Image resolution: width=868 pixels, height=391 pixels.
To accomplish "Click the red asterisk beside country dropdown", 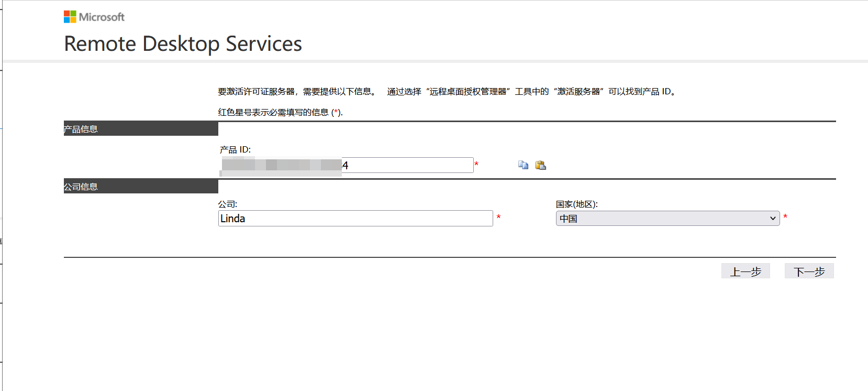I will tap(785, 218).
